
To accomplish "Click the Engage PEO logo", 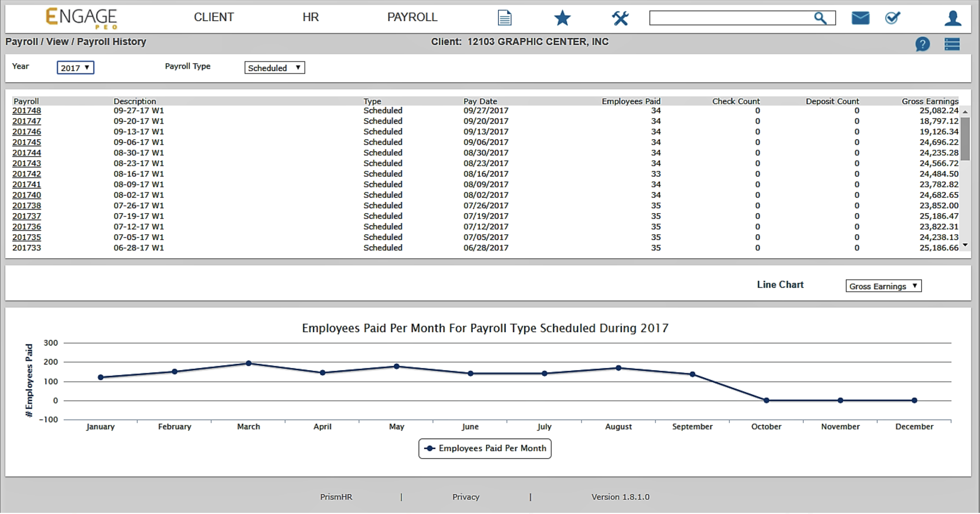I will point(81,18).
